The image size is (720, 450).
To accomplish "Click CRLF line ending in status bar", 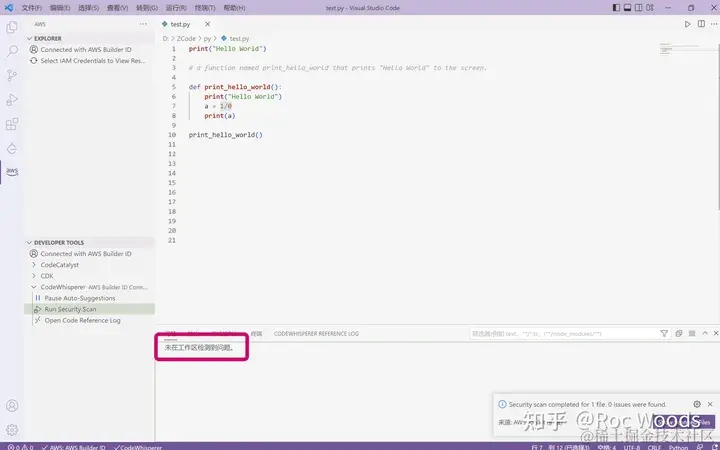I will click(x=654, y=447).
